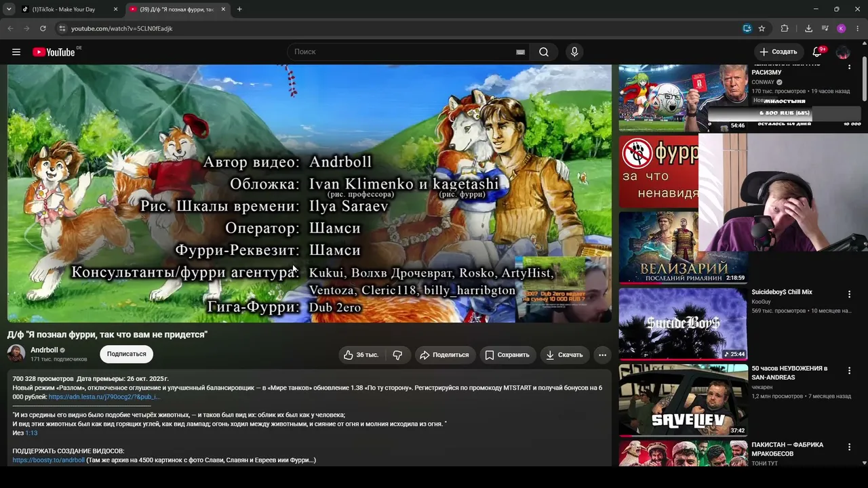The image size is (868, 488).
Task: Open options menu for ПАКИСТАН video
Action: pos(849,447)
